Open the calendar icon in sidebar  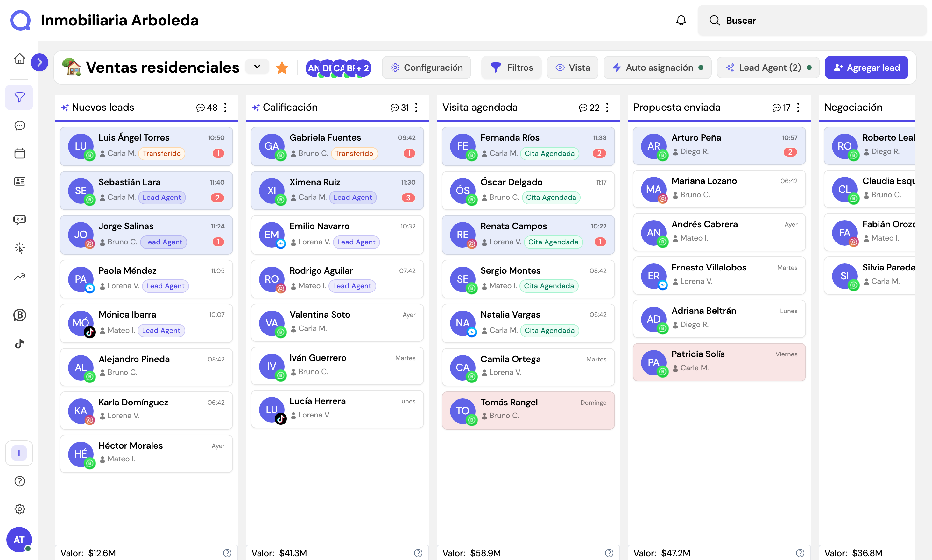click(x=20, y=154)
